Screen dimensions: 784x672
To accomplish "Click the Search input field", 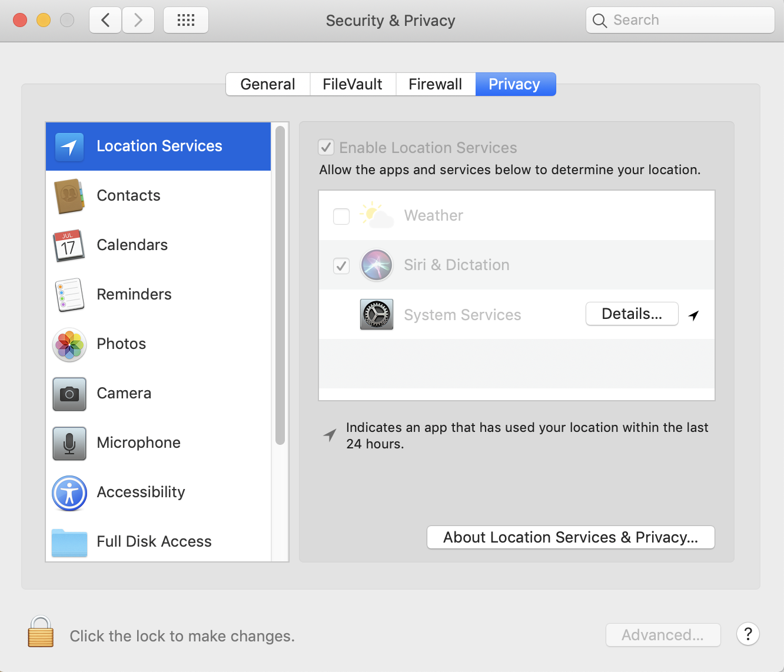I will pyautogui.click(x=680, y=20).
